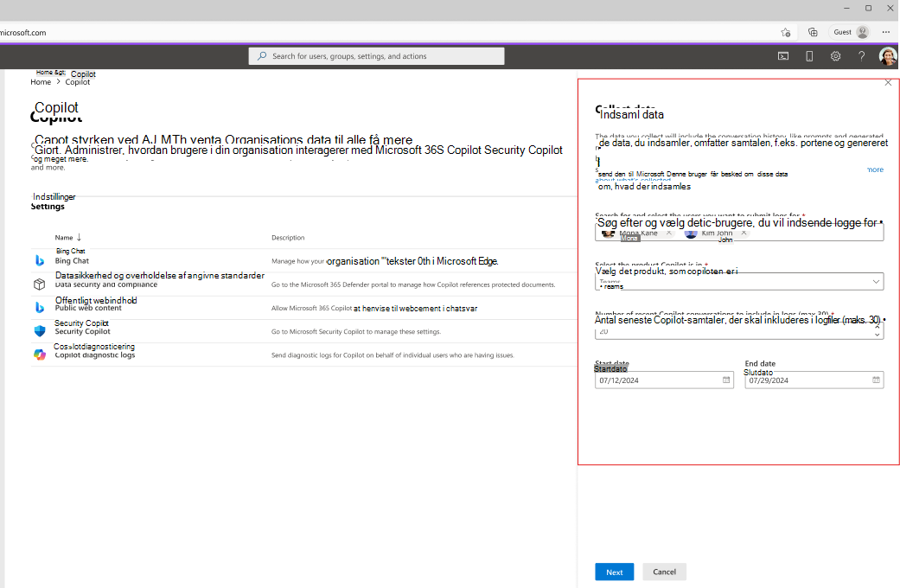This screenshot has height=588, width=900.
Task: Open the account profile photo menu
Action: tap(887, 56)
